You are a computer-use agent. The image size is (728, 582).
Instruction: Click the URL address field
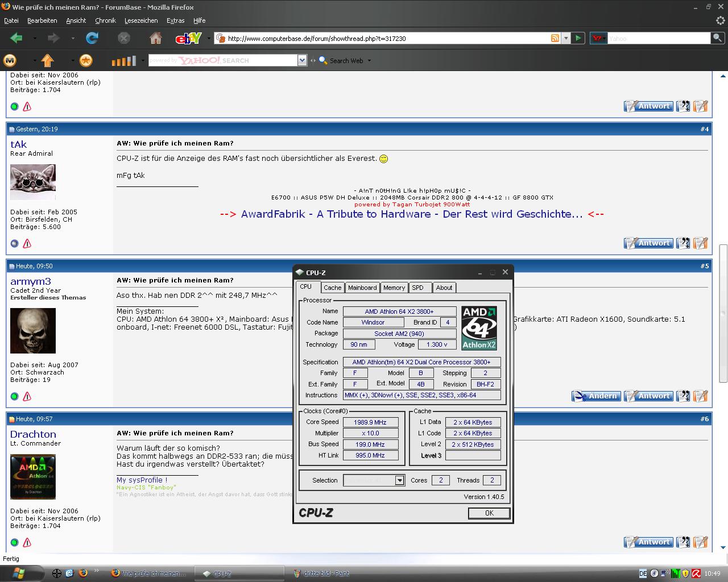click(387, 39)
